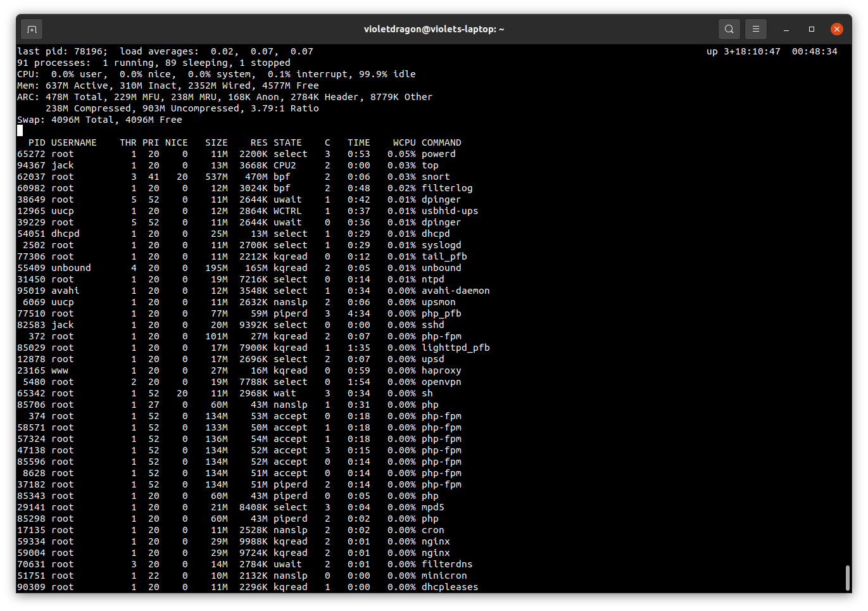Select the snort command text
Viewport: 868px width, 611px height.
click(x=436, y=177)
